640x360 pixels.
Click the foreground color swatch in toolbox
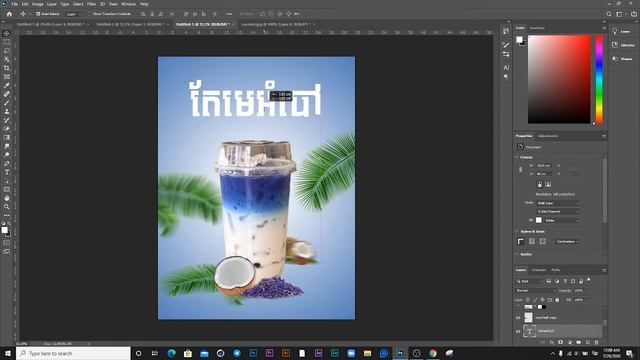(x=4, y=230)
